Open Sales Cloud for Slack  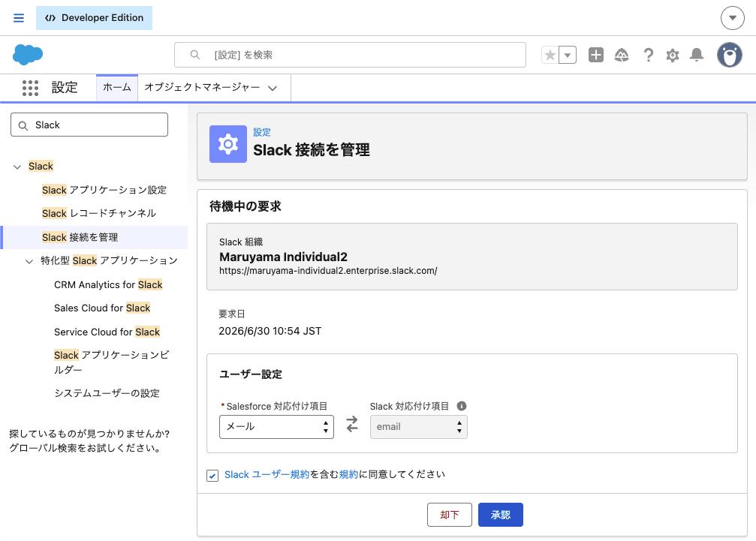102,308
